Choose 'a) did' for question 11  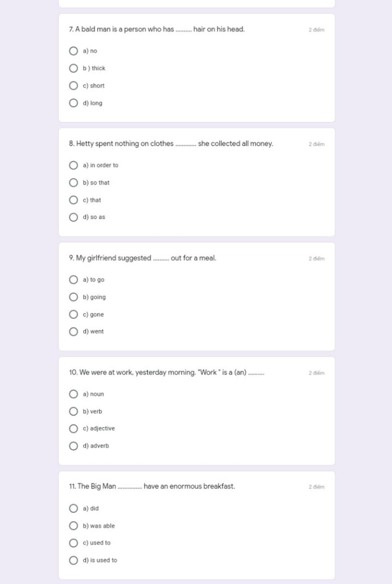pyautogui.click(x=73, y=508)
